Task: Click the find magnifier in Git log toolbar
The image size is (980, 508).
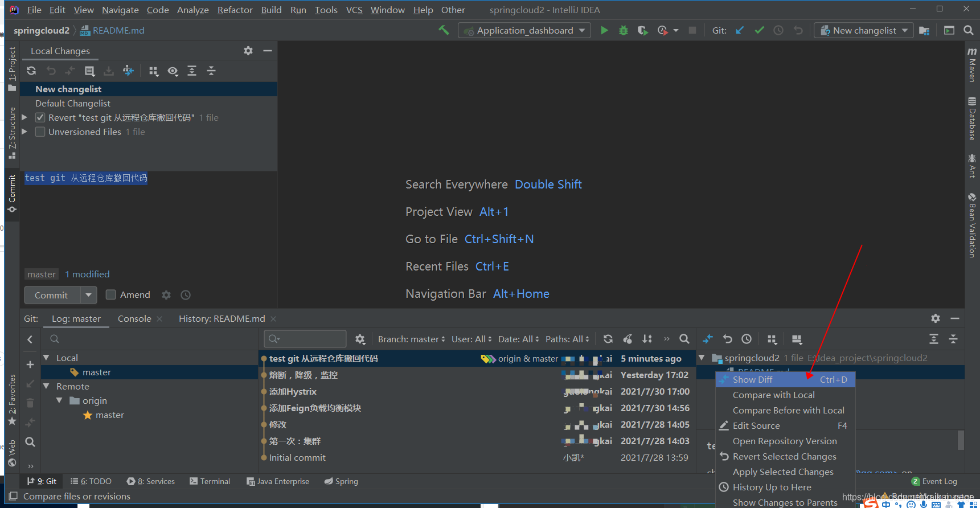Action: (x=684, y=339)
